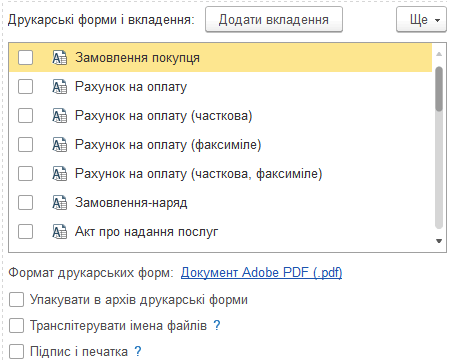This screenshot has height=360, width=450.
Task: Open the Документ Adobe PDF (.pdf) format link
Action: pyautogui.click(x=261, y=273)
